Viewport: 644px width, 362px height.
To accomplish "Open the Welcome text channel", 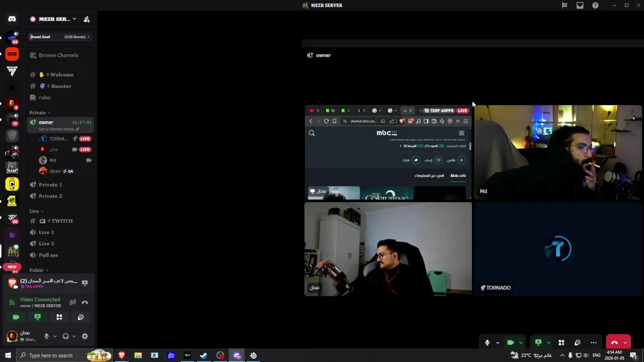I will click(60, 74).
